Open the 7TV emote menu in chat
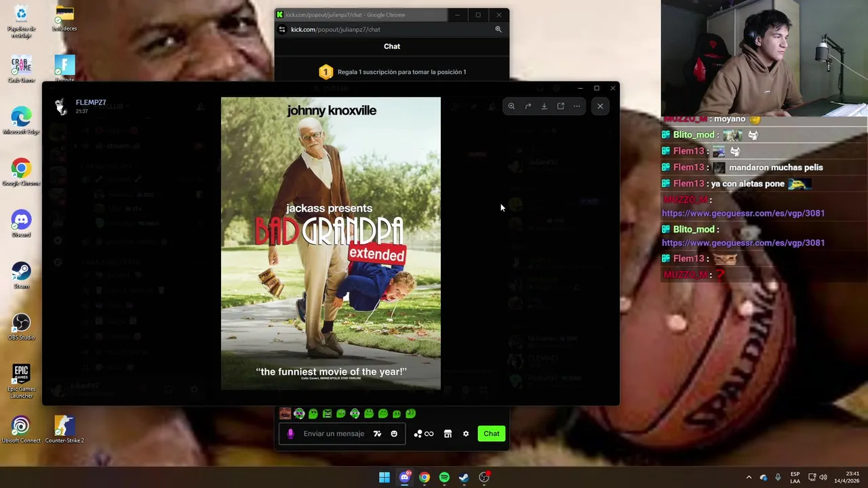 coord(377,434)
